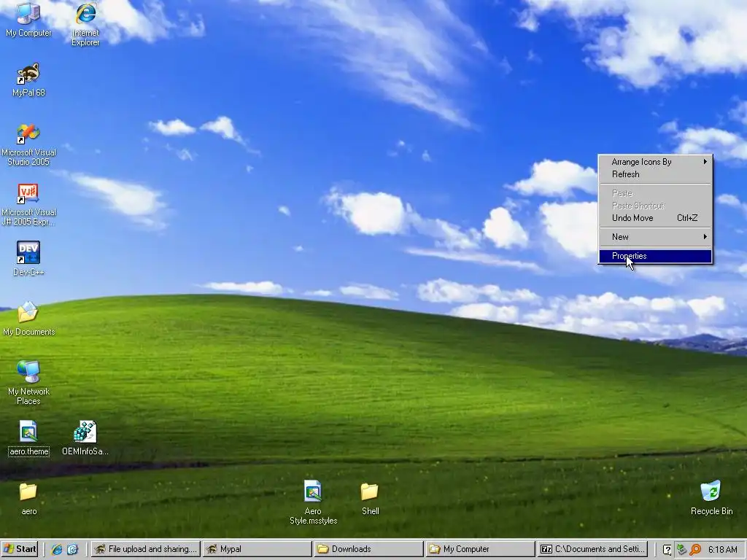Choose Refresh in context menu
Screen dimensions: 747x560
click(x=655, y=174)
